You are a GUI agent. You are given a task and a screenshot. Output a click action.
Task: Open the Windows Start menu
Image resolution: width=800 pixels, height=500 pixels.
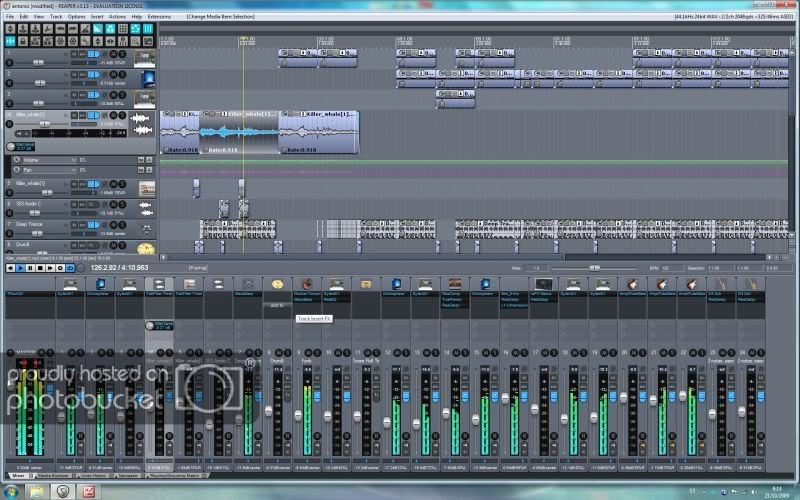pyautogui.click(x=11, y=491)
